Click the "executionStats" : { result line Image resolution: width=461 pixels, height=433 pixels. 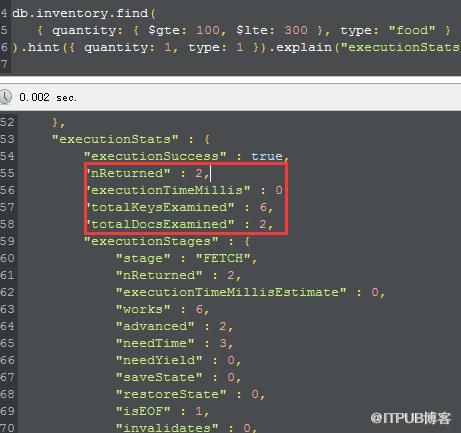131,139
